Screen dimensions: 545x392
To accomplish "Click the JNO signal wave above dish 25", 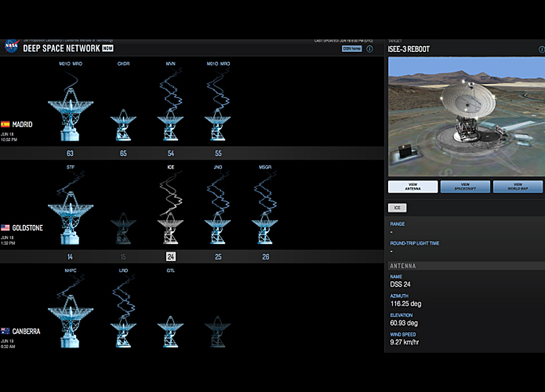I will coord(218,193).
